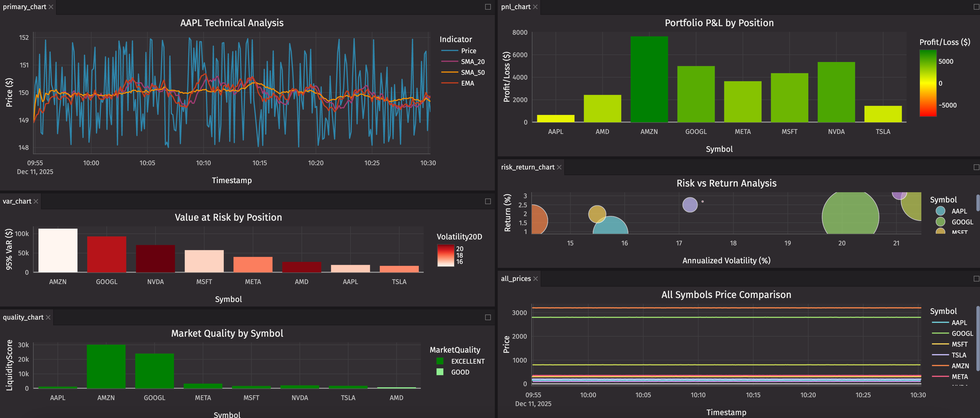This screenshot has width=980, height=418.
Task: Toggle Price series in Indicator legend
Action: pos(468,51)
